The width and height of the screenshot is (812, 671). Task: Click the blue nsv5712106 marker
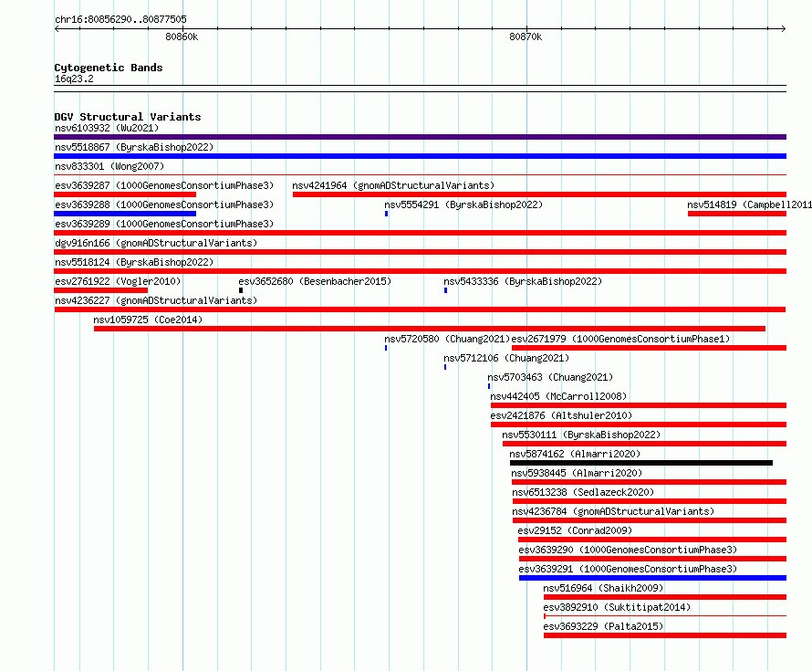click(x=445, y=367)
